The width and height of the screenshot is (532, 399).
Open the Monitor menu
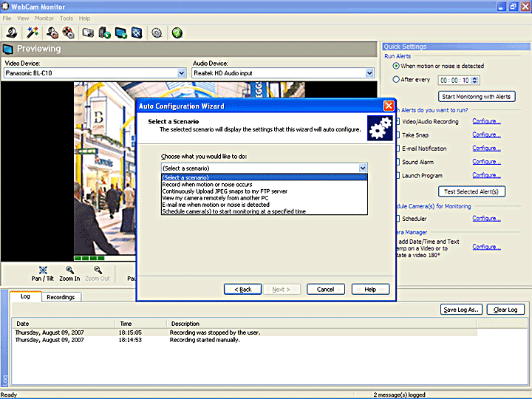[x=44, y=18]
